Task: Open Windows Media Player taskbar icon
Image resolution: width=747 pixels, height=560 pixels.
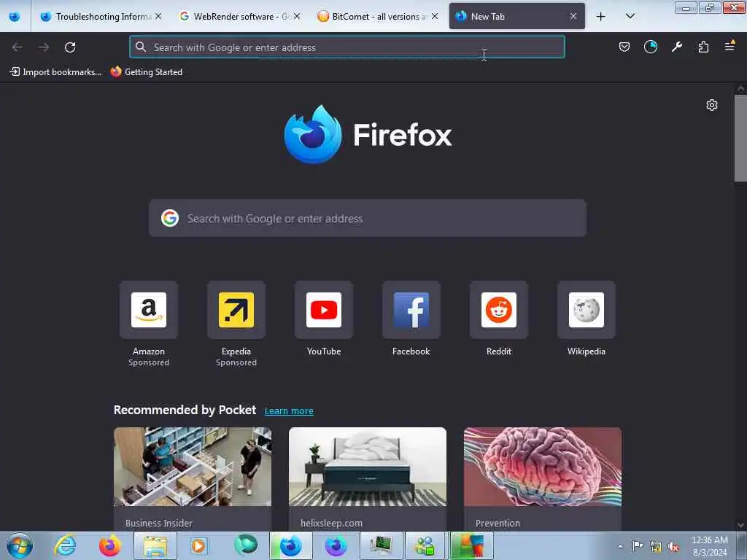Action: point(198,545)
